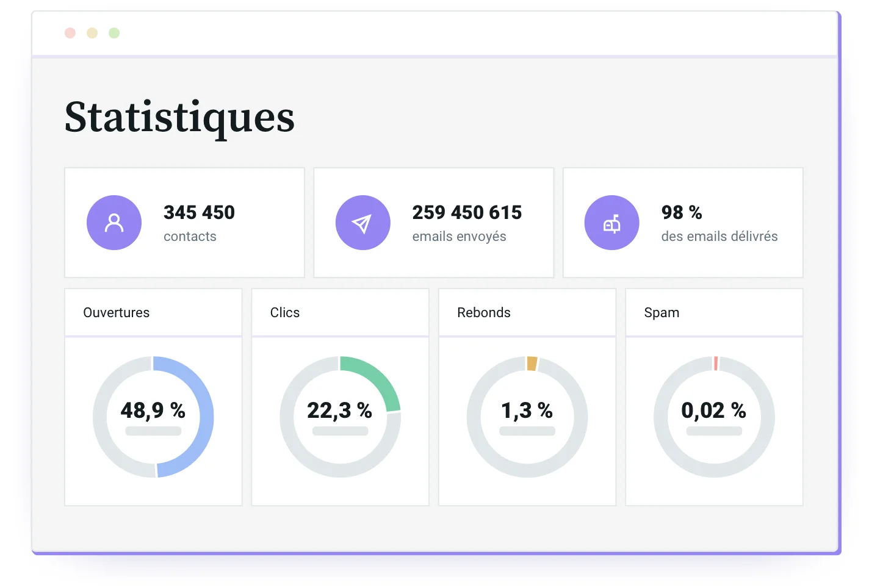Click the 22,3 % clicks value
This screenshot has width=869, height=588.
click(340, 410)
